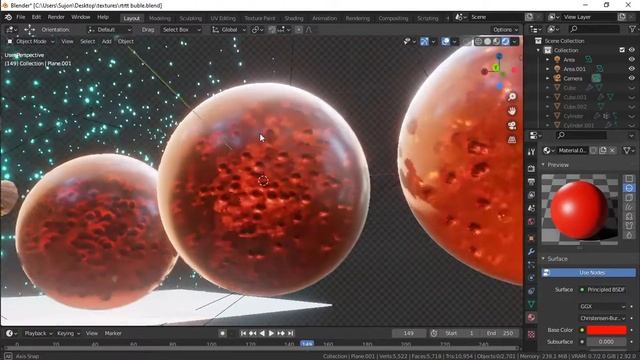Click the Use Nodes button
Image resolution: width=640 pixels, height=360 pixels.
click(589, 273)
